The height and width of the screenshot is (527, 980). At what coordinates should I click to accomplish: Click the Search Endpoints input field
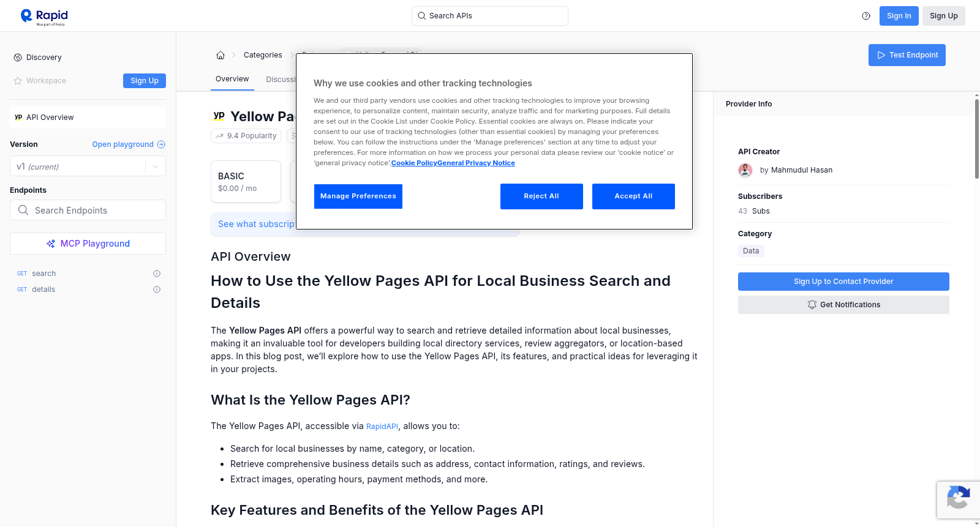pos(88,210)
